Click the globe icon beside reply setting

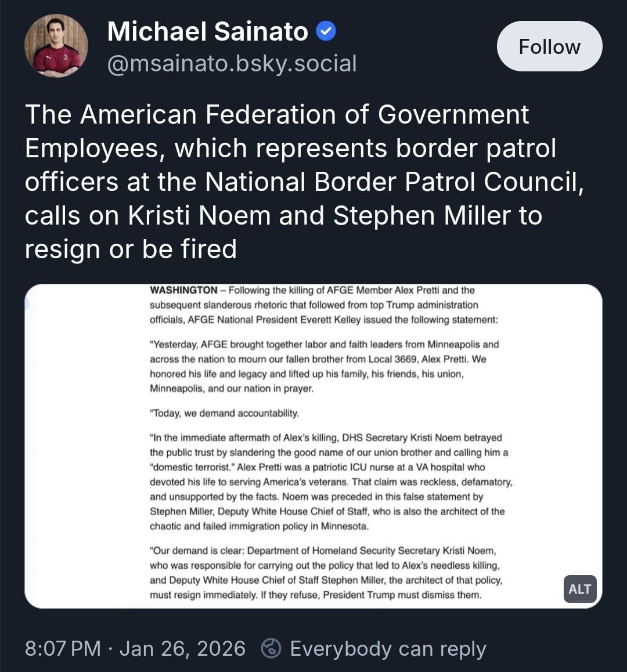point(271,648)
